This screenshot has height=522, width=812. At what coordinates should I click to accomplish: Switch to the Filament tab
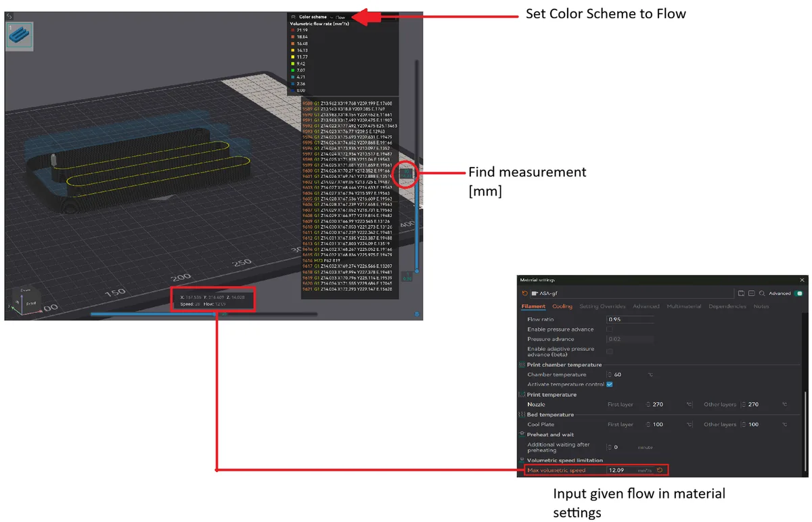(533, 306)
